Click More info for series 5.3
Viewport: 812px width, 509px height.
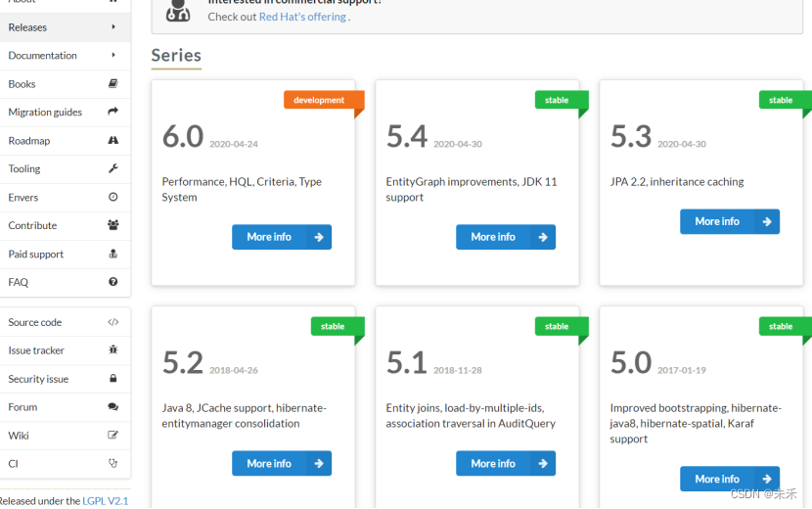(730, 221)
